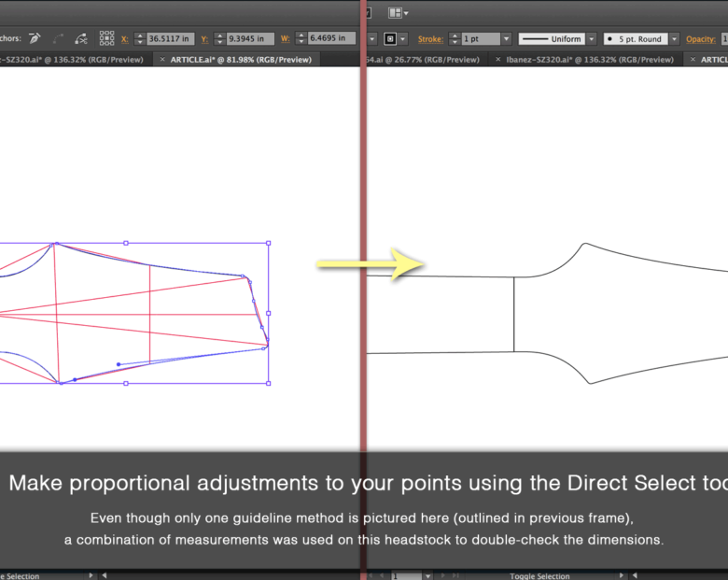
Task: Switch to the ARTICLE.ai document tab on the left
Action: (241, 59)
